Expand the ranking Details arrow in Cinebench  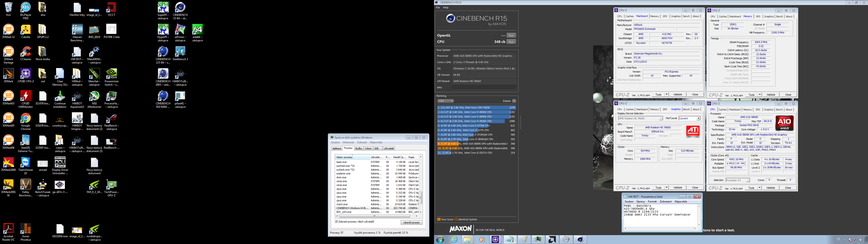514,101
